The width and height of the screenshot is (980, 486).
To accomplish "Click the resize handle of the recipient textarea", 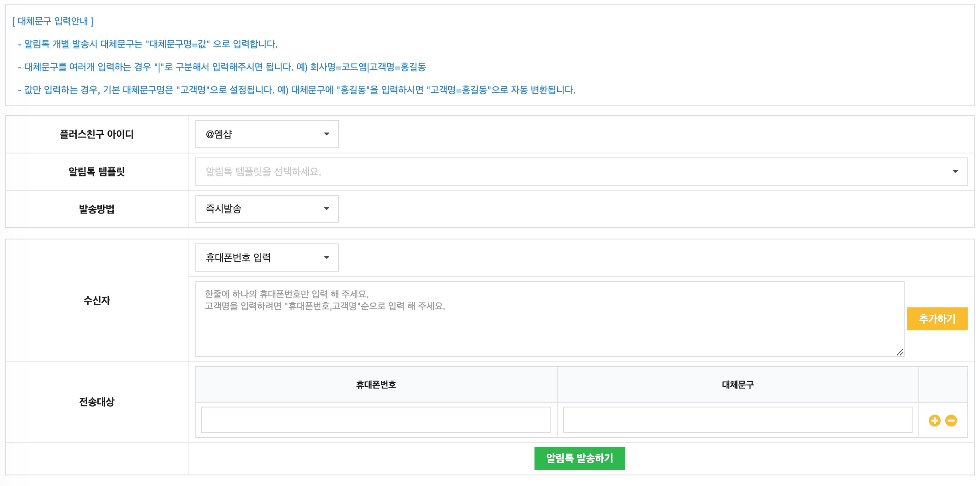I will pyautogui.click(x=899, y=352).
